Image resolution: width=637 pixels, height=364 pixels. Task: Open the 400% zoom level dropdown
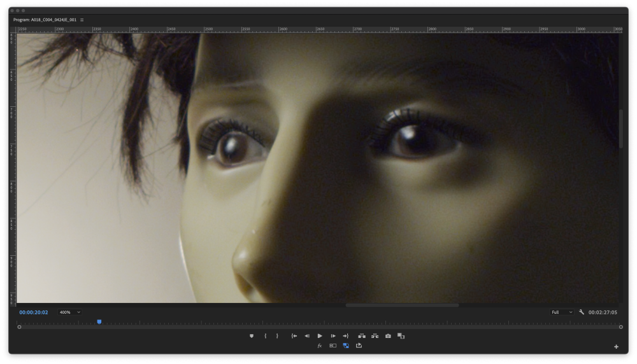tap(69, 312)
